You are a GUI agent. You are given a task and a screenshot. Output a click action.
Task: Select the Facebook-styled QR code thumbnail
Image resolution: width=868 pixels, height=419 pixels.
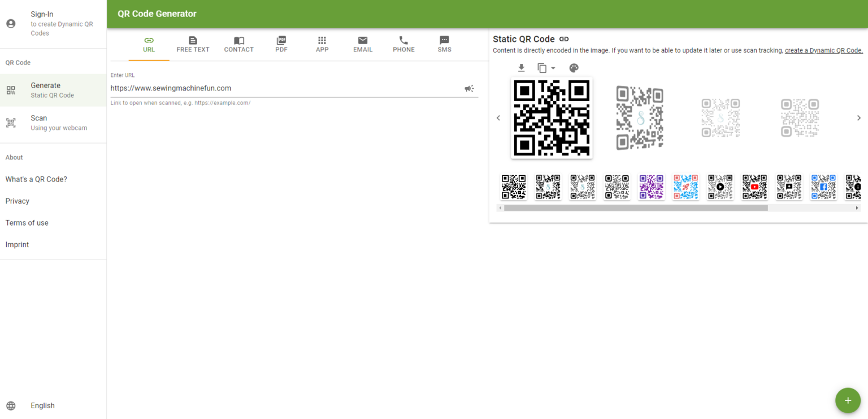[823, 187]
